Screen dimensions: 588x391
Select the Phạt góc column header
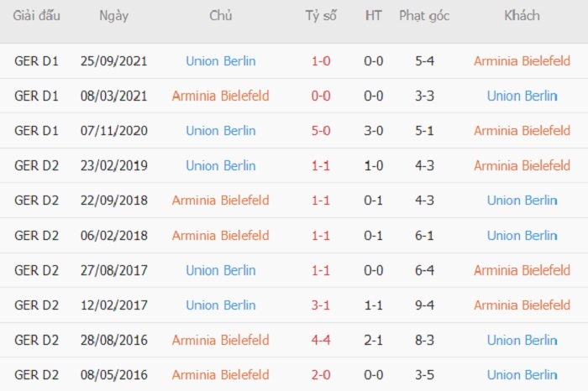(424, 16)
